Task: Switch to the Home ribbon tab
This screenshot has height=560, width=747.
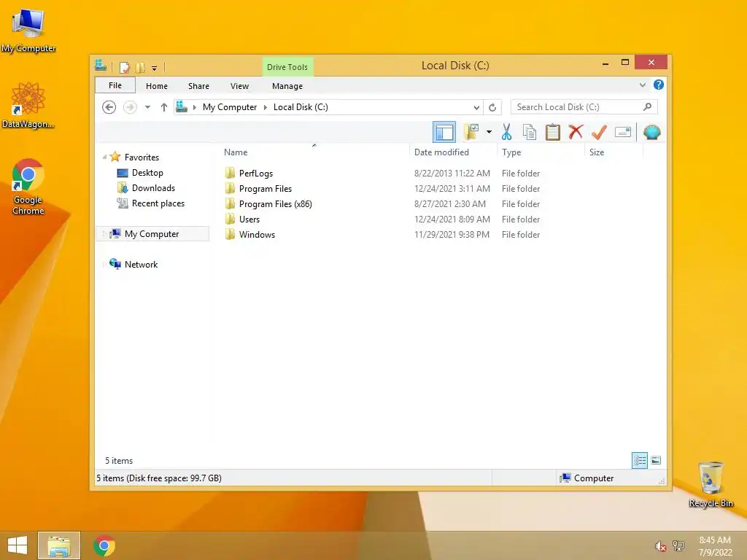Action: [x=157, y=86]
